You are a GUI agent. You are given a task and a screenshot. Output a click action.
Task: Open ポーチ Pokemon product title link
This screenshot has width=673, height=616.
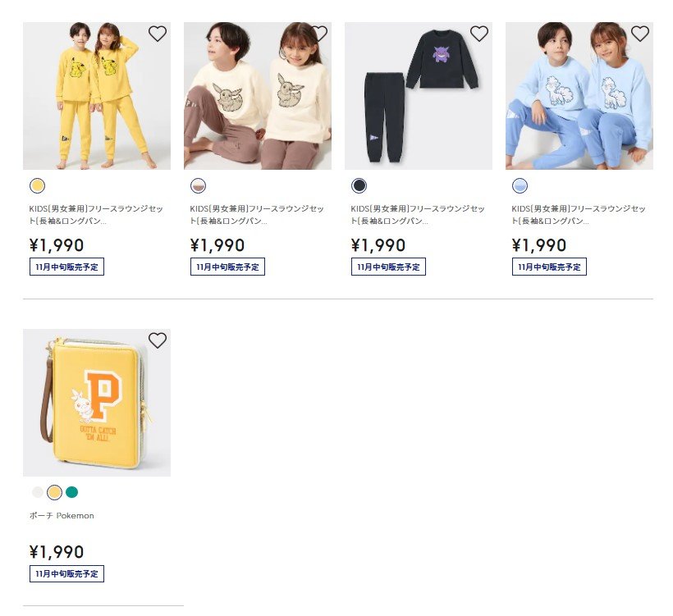62,516
